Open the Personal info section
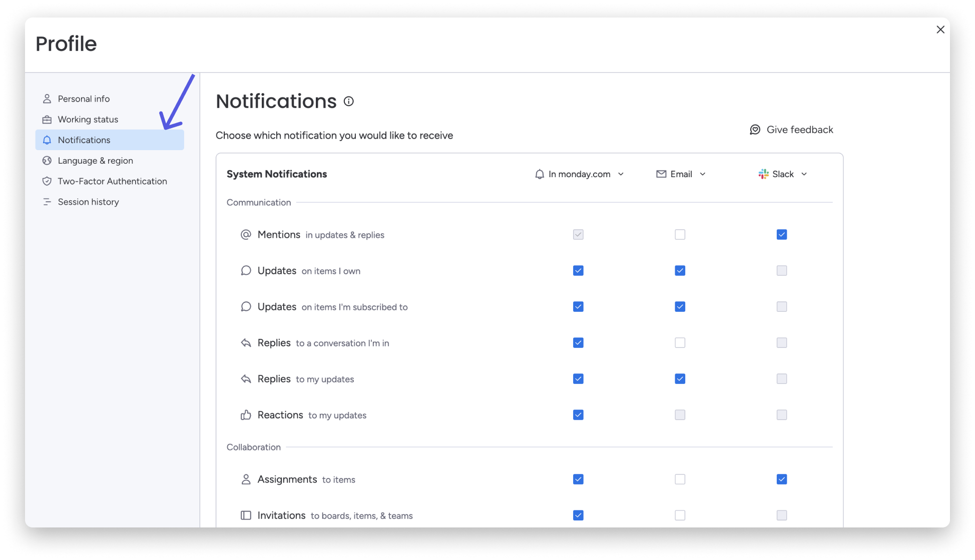Image resolution: width=975 pixels, height=560 pixels. click(x=110, y=99)
